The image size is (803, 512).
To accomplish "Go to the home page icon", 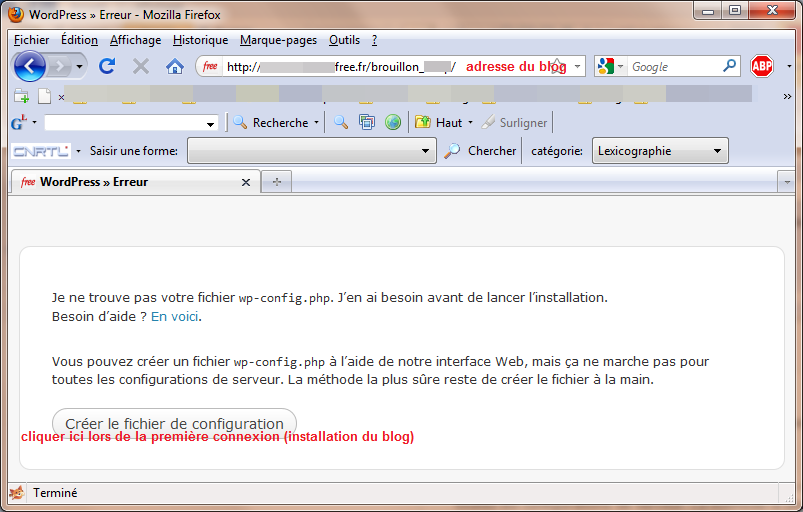I will point(175,67).
